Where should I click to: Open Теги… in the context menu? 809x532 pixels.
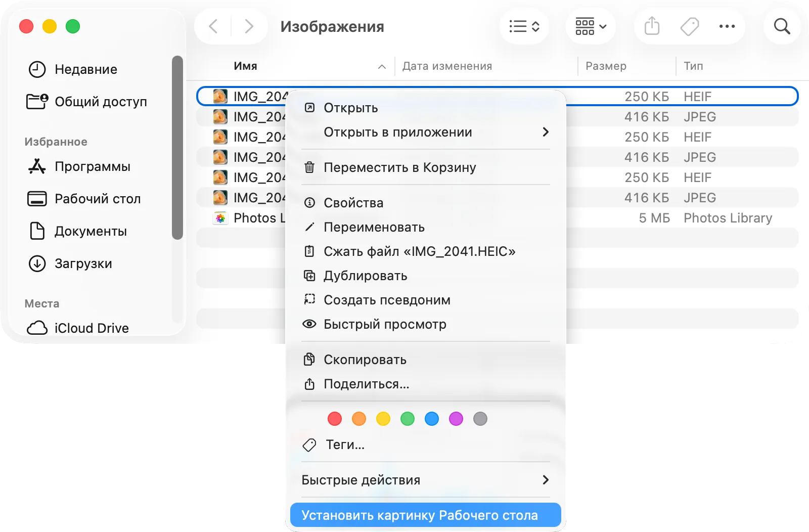[425, 445]
